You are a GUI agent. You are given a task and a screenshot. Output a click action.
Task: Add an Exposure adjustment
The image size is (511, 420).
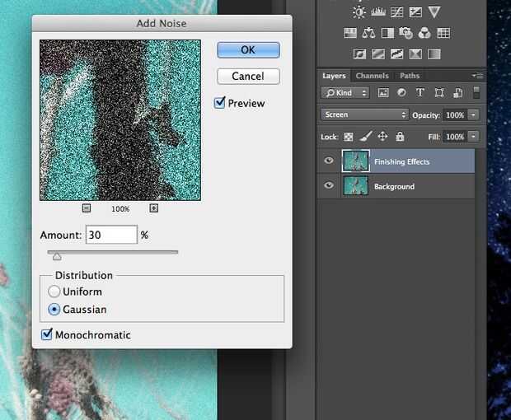[x=415, y=12]
